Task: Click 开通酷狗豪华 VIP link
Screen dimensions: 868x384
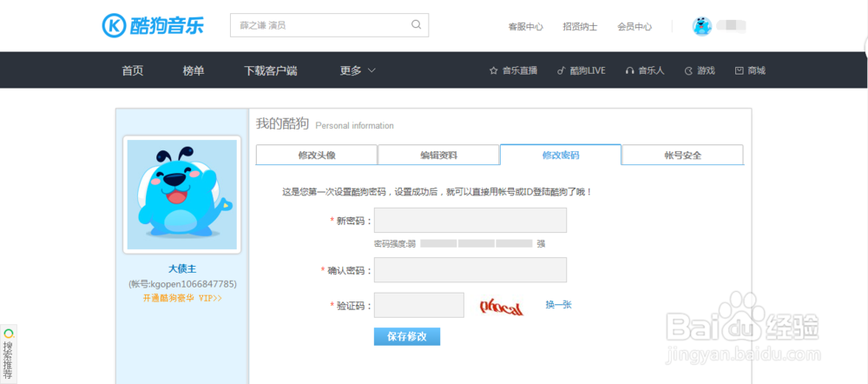Action: click(182, 298)
